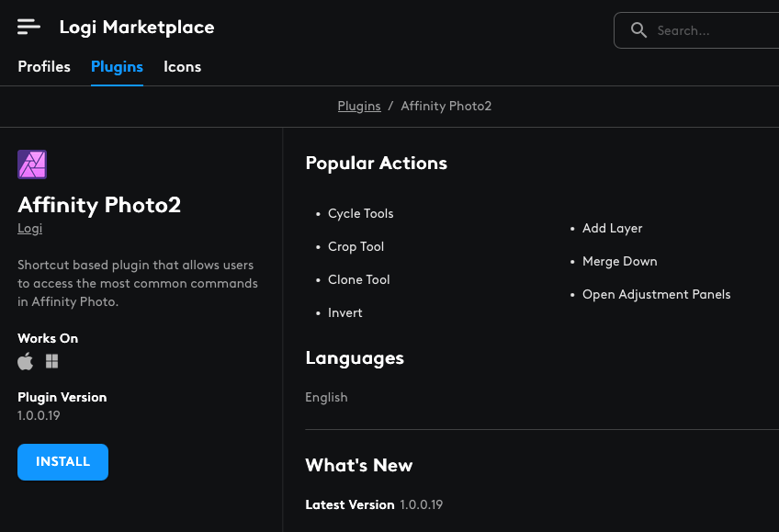The width and height of the screenshot is (779, 532).
Task: Click the Apple macOS platform icon
Action: [26, 361]
